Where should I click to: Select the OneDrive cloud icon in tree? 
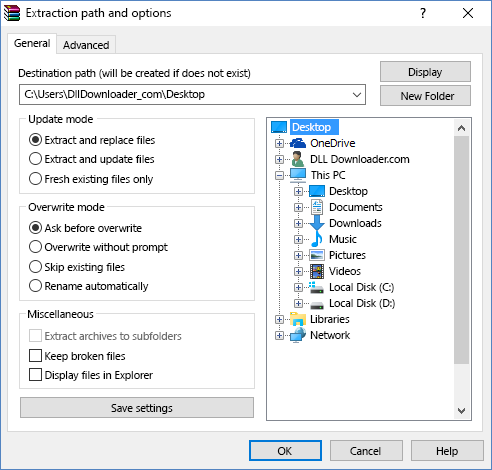click(298, 143)
